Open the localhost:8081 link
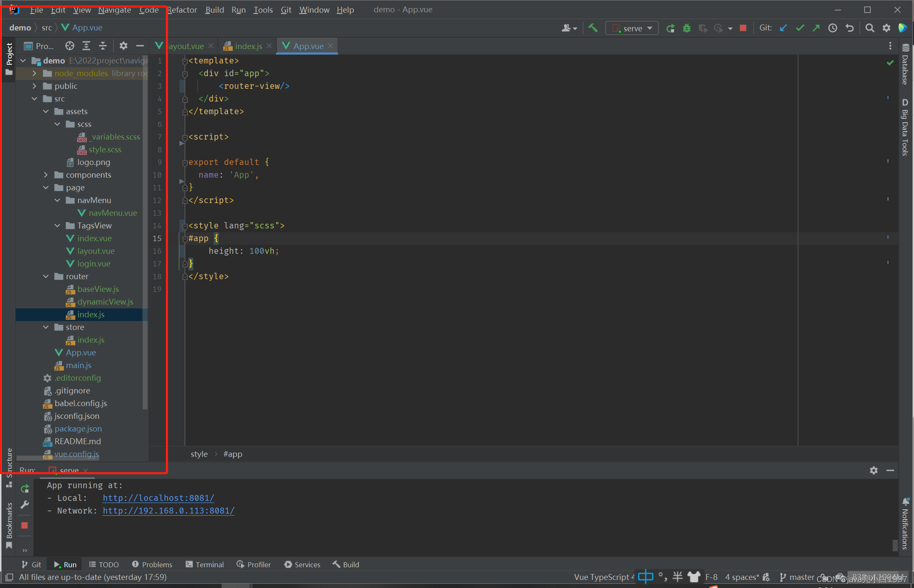Image resolution: width=914 pixels, height=588 pixels. pyautogui.click(x=158, y=498)
